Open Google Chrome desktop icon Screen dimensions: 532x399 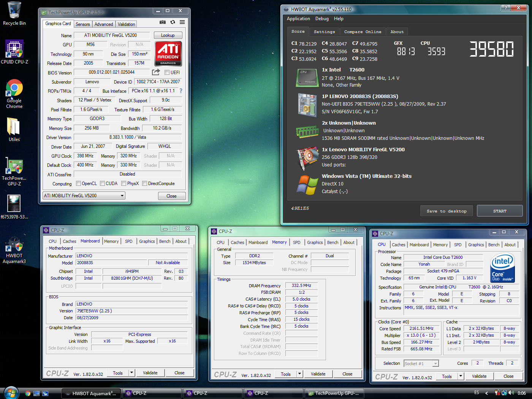(x=14, y=93)
